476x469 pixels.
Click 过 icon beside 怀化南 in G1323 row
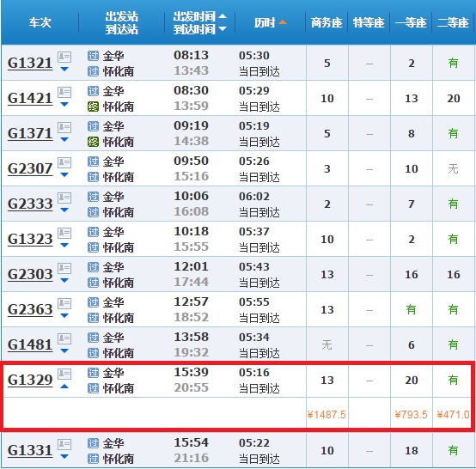93,247
